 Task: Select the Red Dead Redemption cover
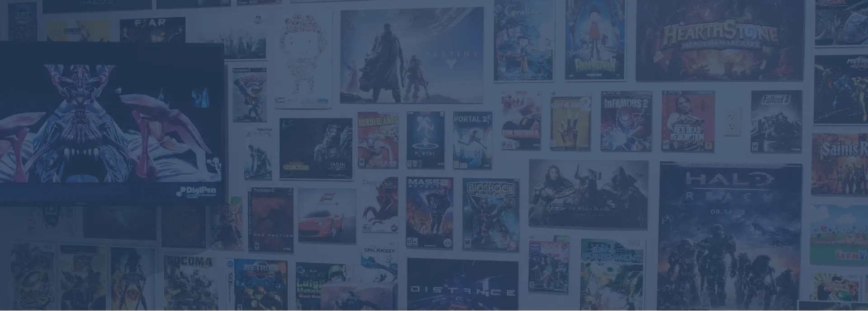pos(688,121)
